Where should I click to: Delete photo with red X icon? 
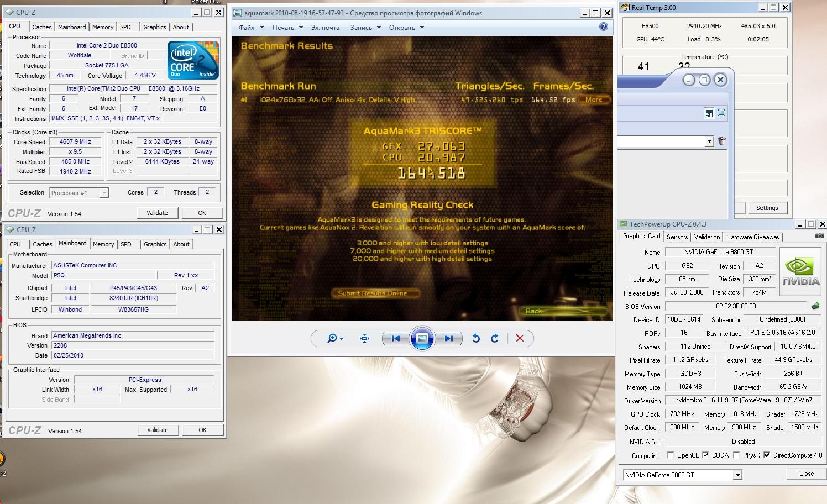click(x=520, y=338)
